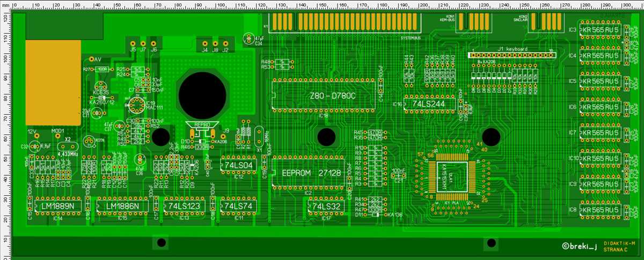The width and height of the screenshot is (644, 260).
Task: Click the breki_j copyright text
Action: coord(579,247)
